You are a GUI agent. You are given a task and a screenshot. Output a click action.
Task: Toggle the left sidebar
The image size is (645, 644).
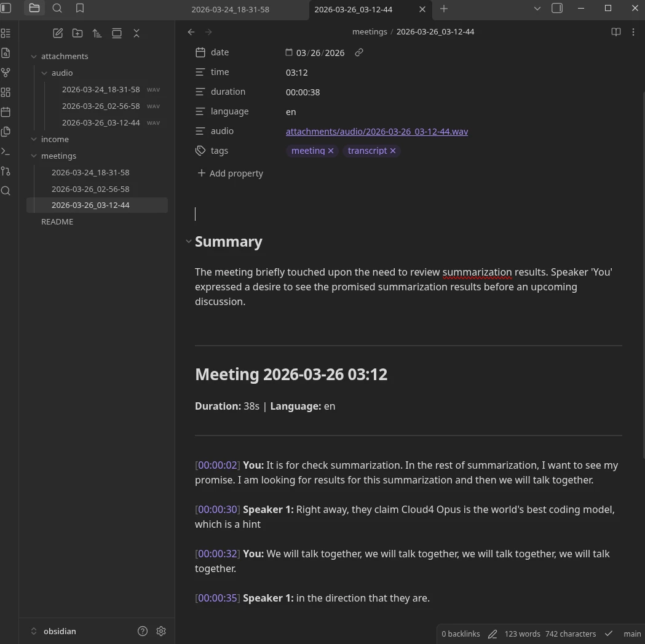[x=6, y=8]
